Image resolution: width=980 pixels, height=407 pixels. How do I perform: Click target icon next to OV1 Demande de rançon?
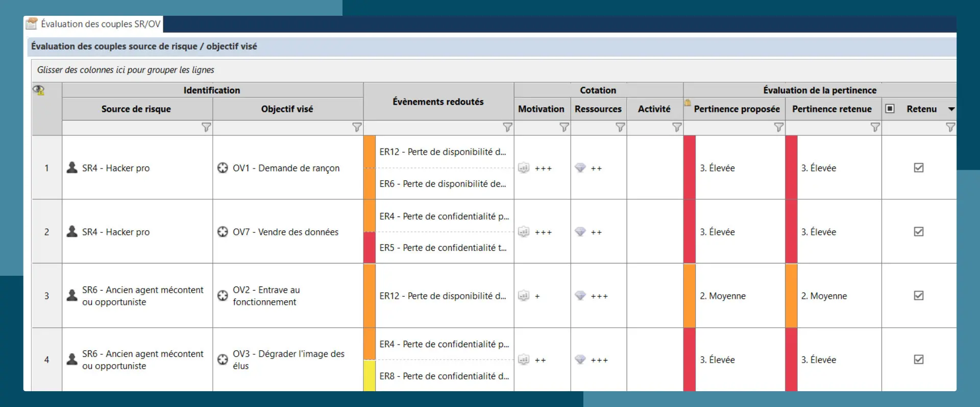[223, 167]
